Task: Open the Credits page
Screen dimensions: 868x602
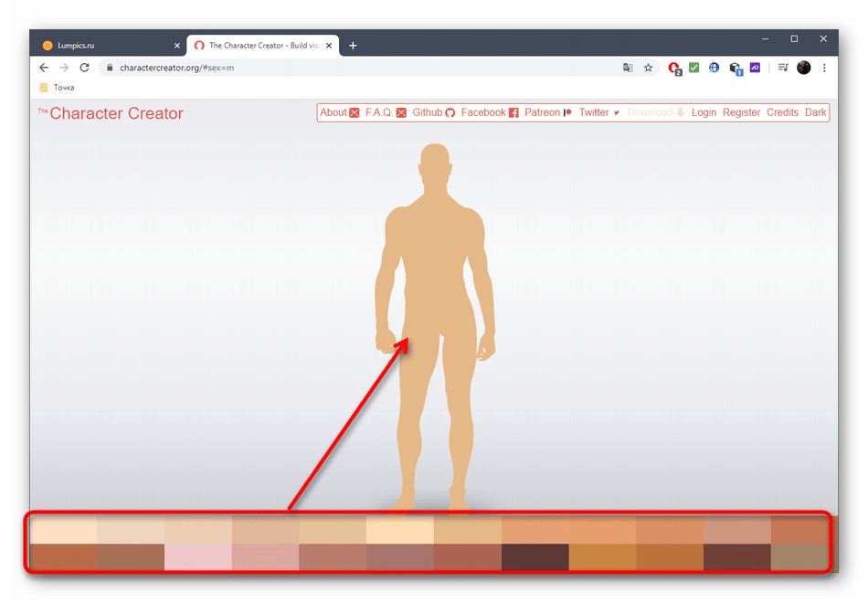Action: 782,112
